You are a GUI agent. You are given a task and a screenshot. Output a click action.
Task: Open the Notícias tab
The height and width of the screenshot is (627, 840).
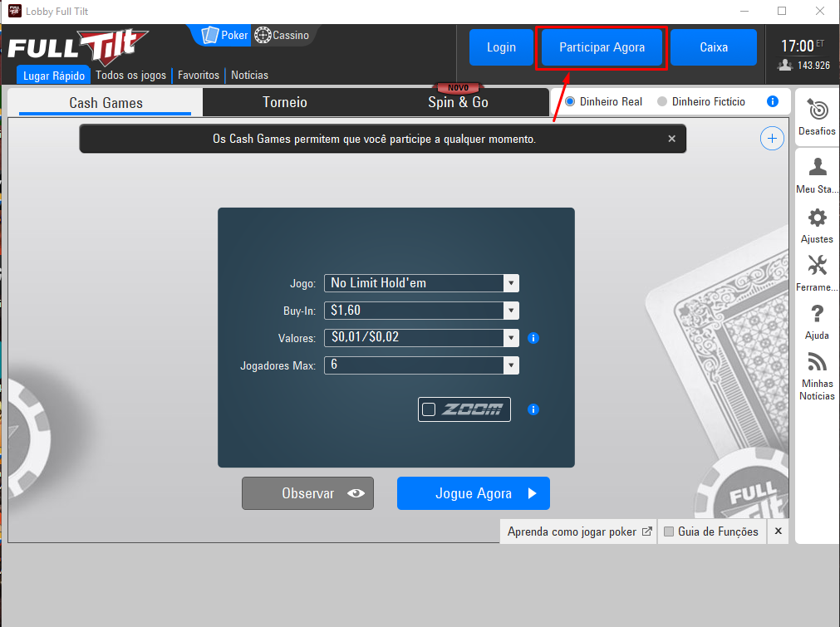pyautogui.click(x=249, y=75)
